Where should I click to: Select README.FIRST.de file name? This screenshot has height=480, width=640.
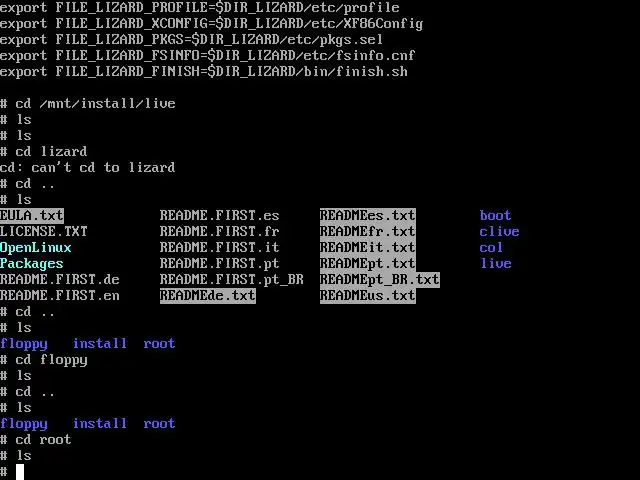[x=60, y=280]
